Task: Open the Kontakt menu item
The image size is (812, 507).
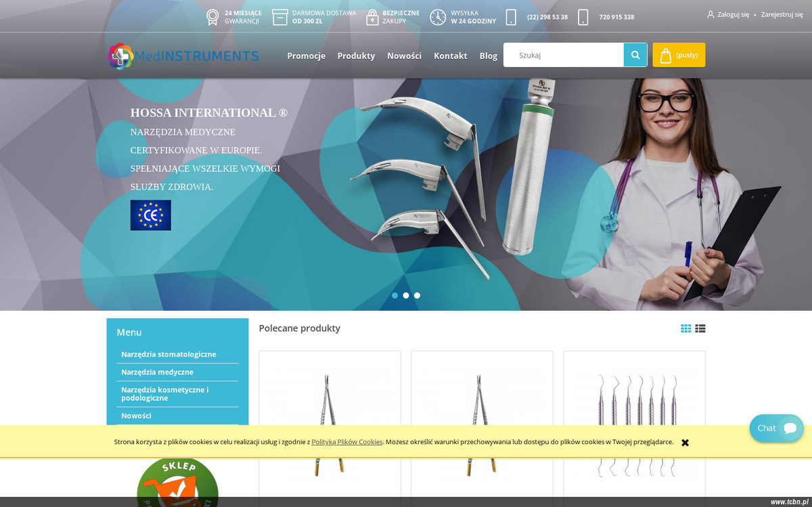Action: point(451,56)
